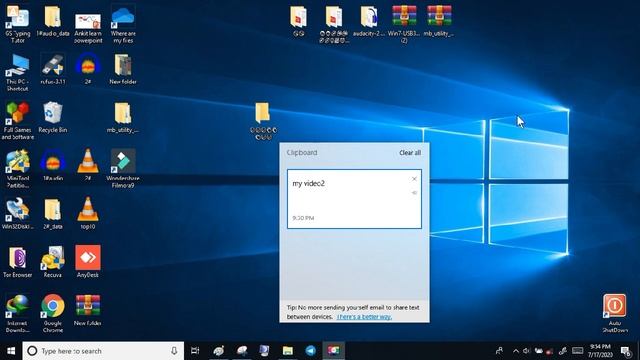This screenshot has height=360, width=640.
Task: Open the mb_utility_ WinRAR archive
Action: (439, 21)
